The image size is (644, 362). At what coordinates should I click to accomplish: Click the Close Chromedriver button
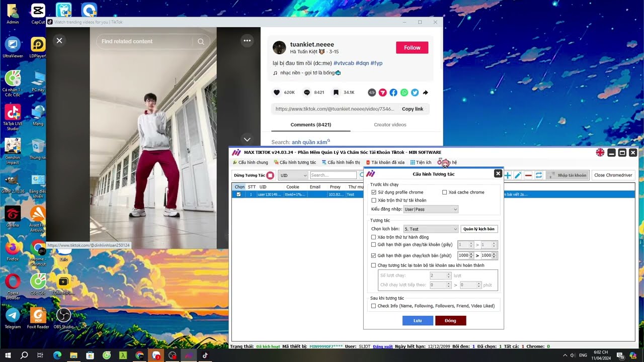coord(613,175)
